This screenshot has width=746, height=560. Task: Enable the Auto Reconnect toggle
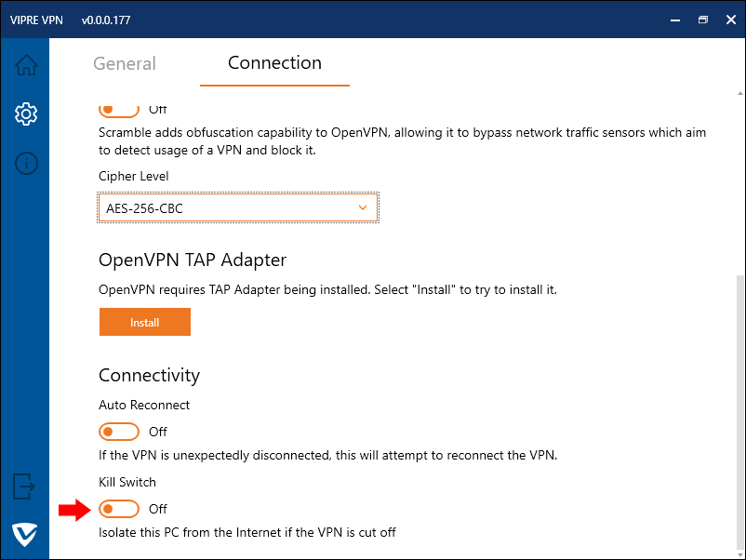click(119, 432)
